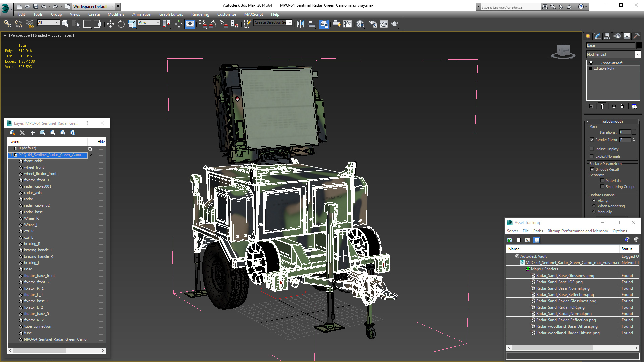Open the Hierarchy command panel tab
The image size is (644, 362).
tap(607, 36)
